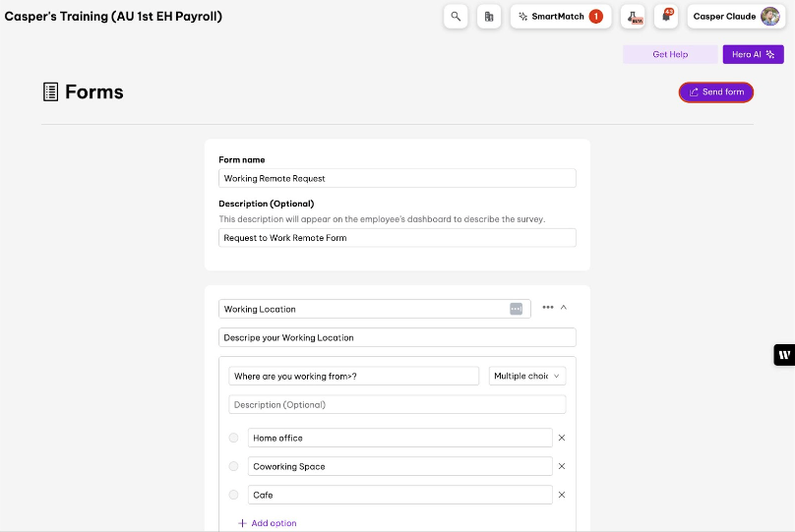Open the black side widget tab

(x=784, y=355)
